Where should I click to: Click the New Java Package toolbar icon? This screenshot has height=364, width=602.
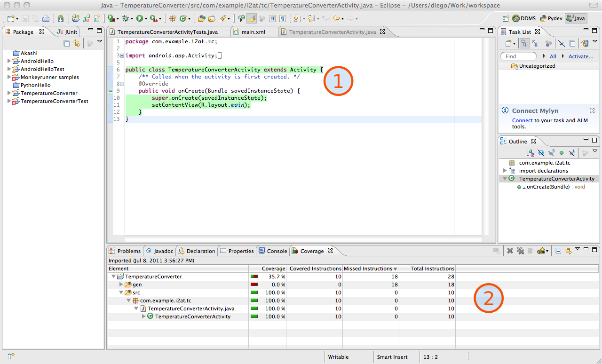[173, 19]
